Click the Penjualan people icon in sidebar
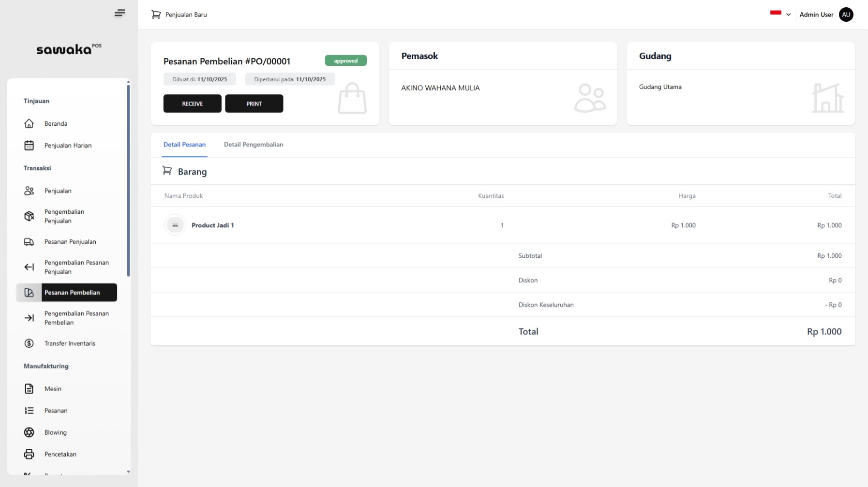 [29, 191]
